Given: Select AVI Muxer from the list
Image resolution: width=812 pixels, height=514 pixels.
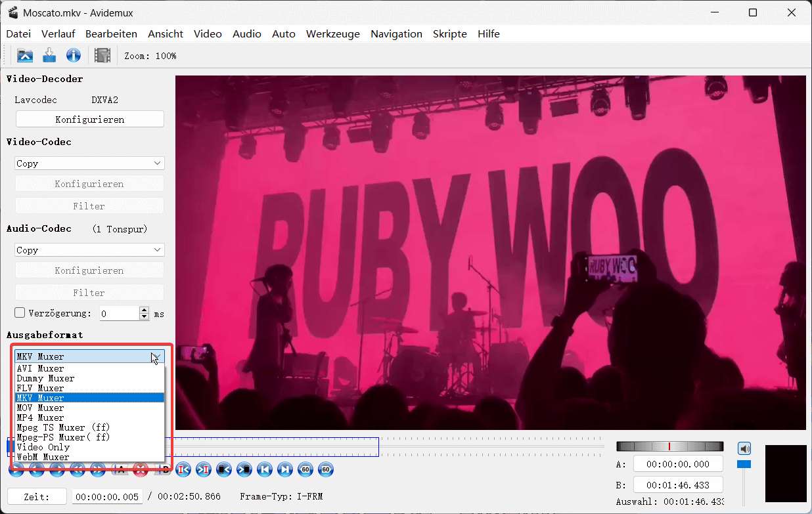Looking at the screenshot, I should [x=89, y=368].
